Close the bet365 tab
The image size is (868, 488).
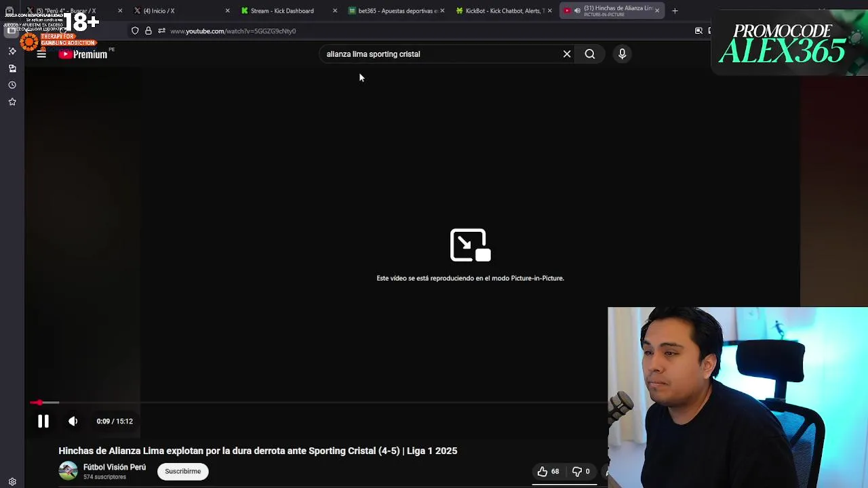pyautogui.click(x=442, y=11)
